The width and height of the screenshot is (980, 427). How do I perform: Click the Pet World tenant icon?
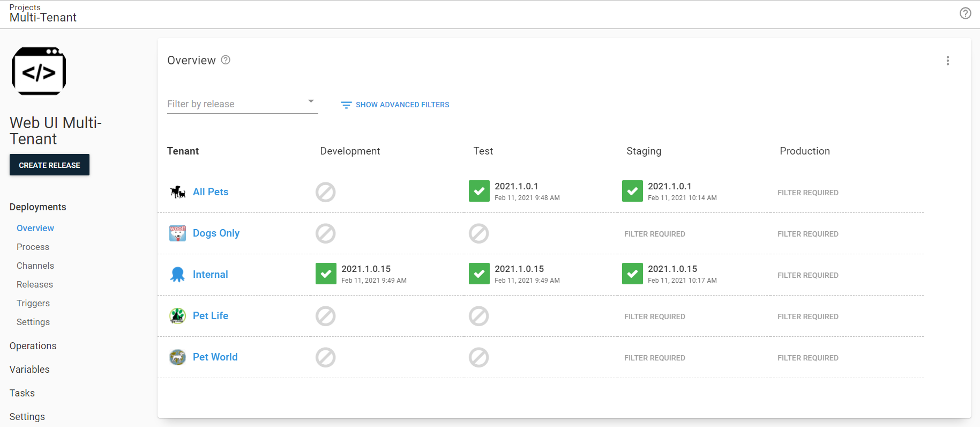click(177, 357)
